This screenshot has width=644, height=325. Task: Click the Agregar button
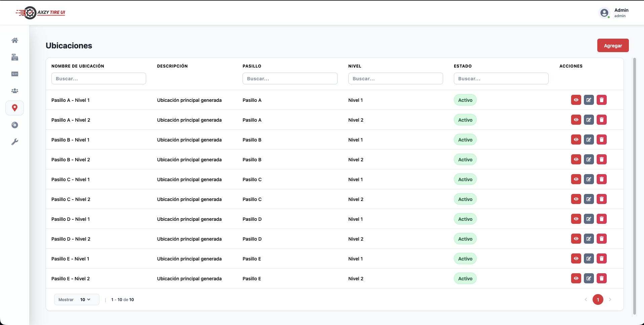point(612,46)
